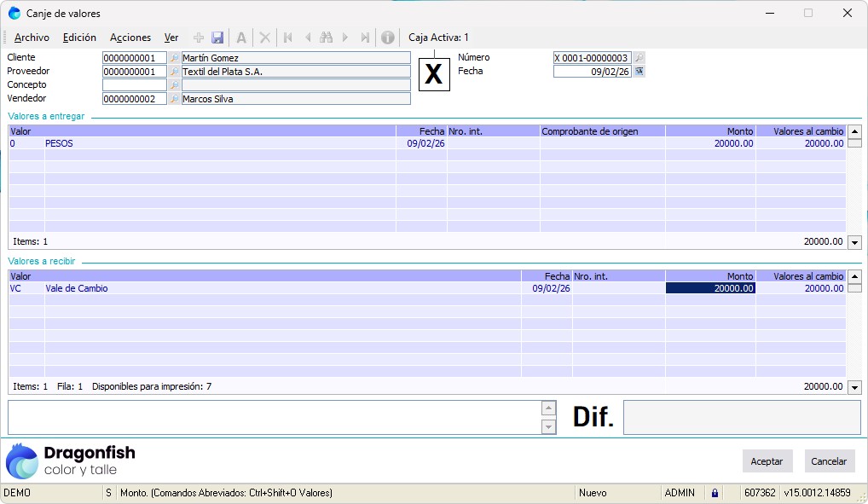Open the Acciones menu
Screen dimensions: 868x504
click(x=130, y=38)
